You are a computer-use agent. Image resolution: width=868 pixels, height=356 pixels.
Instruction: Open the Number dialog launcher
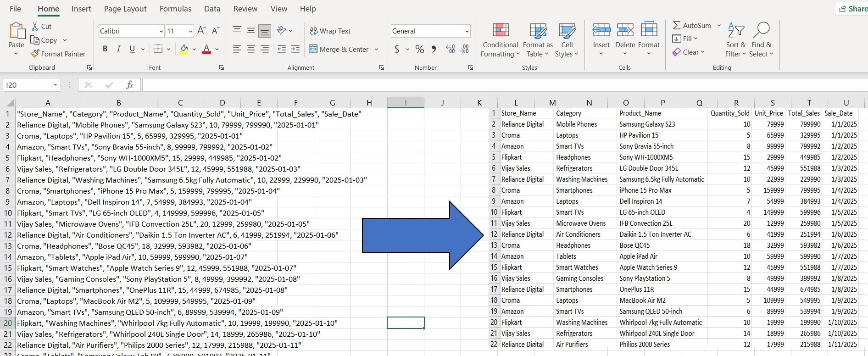[470, 67]
